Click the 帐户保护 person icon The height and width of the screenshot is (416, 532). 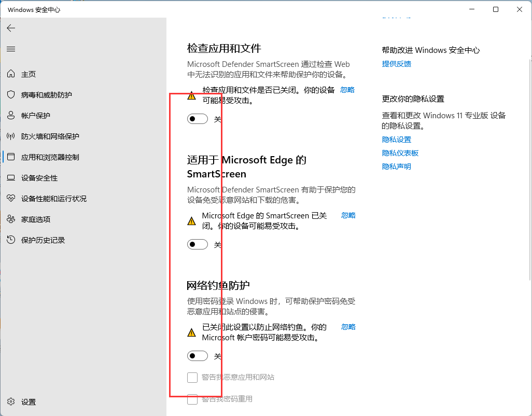click(x=11, y=116)
